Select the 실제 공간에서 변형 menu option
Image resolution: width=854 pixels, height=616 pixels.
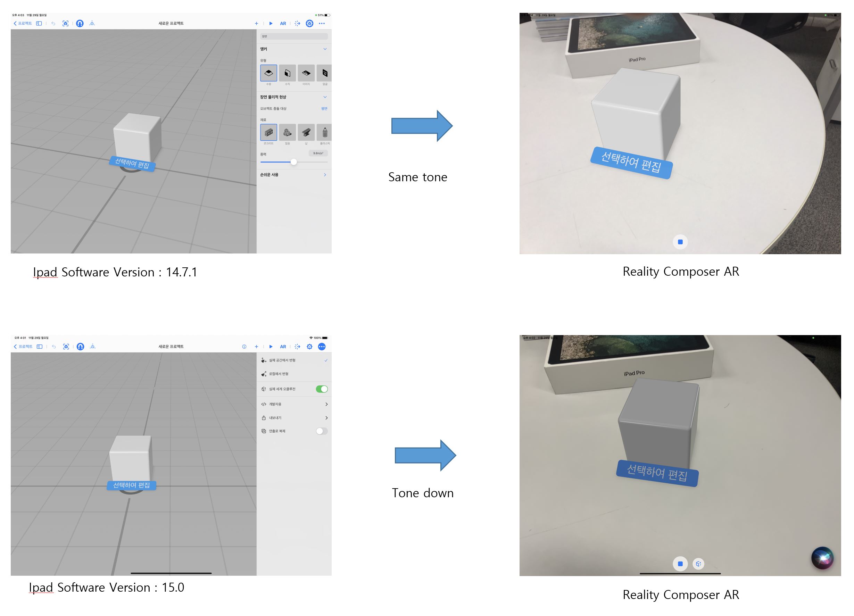click(x=294, y=360)
